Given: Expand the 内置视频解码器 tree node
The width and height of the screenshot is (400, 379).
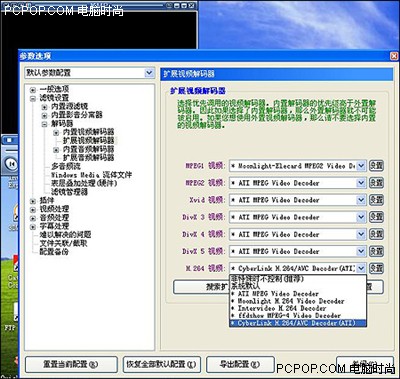Looking at the screenshot, I should click(x=56, y=133).
